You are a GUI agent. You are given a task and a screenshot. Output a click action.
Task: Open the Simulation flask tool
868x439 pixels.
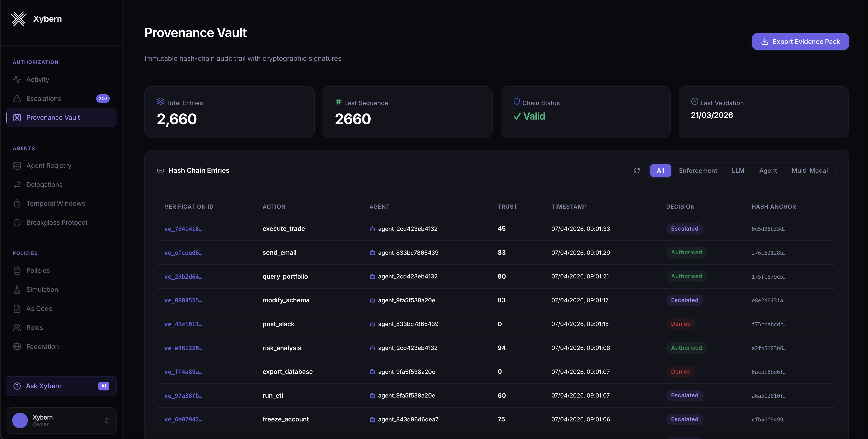[42, 289]
